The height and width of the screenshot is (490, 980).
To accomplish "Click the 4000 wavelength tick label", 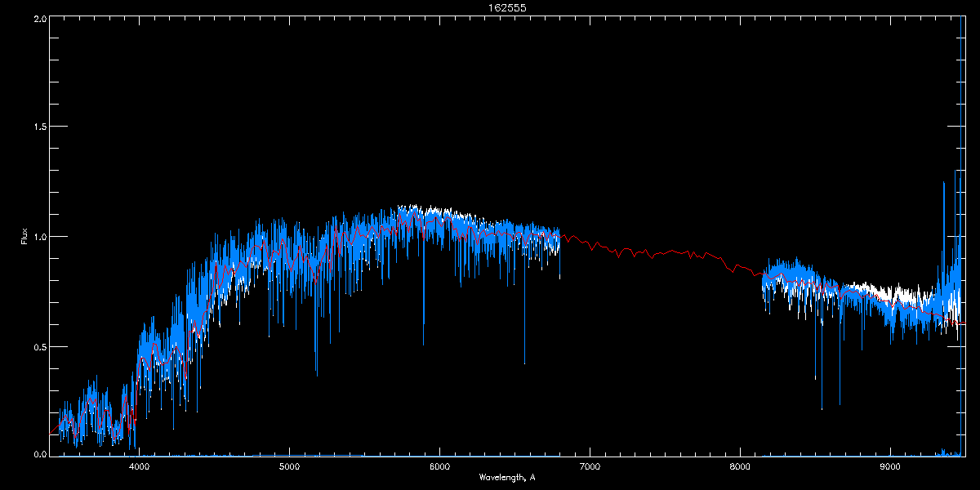I will click(x=140, y=467).
